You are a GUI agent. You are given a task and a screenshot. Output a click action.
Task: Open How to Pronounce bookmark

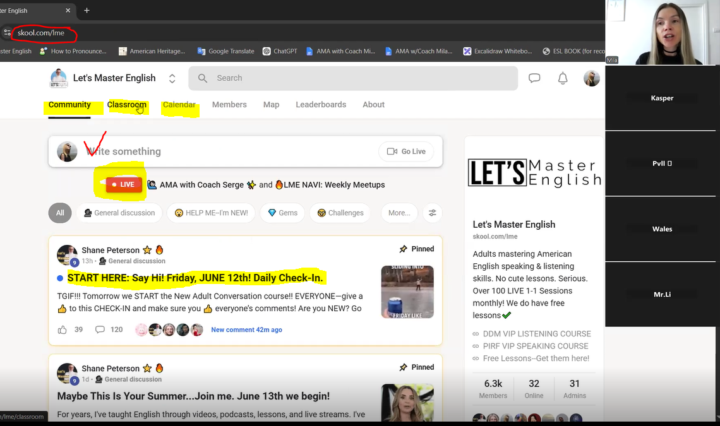tap(73, 51)
